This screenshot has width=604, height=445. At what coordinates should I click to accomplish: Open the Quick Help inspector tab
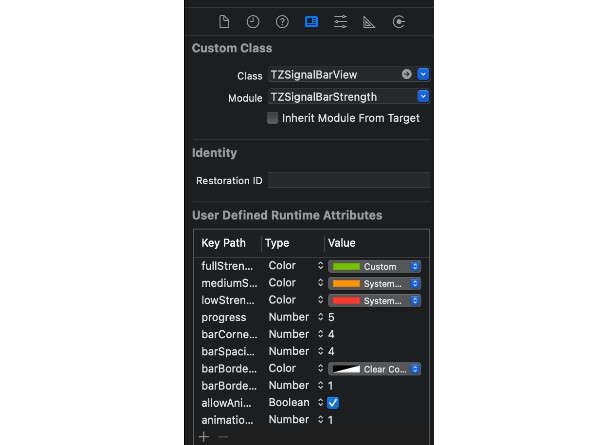[282, 22]
